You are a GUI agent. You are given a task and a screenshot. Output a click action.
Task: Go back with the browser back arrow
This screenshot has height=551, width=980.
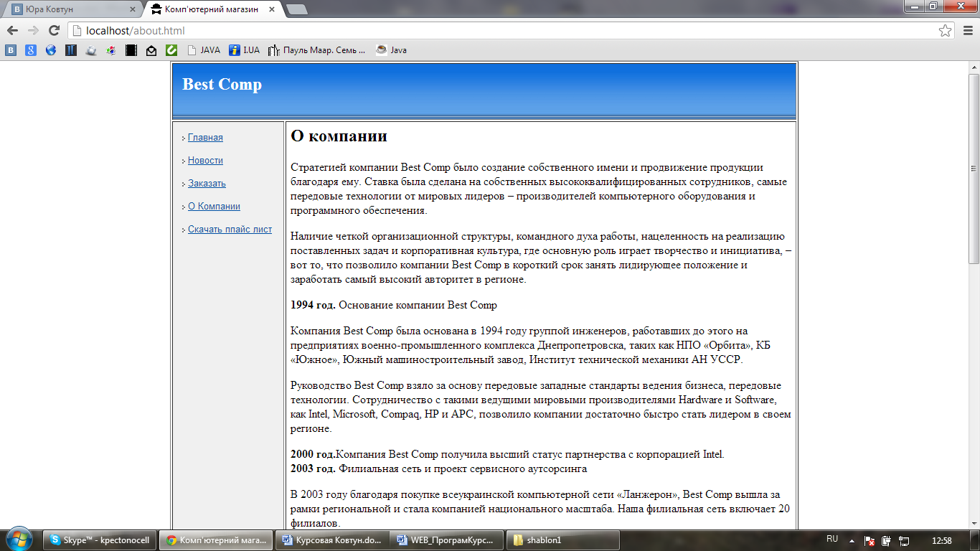point(12,30)
